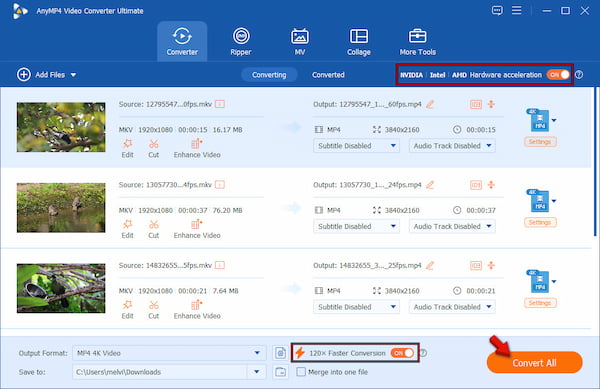Open the Collage tool

359,42
